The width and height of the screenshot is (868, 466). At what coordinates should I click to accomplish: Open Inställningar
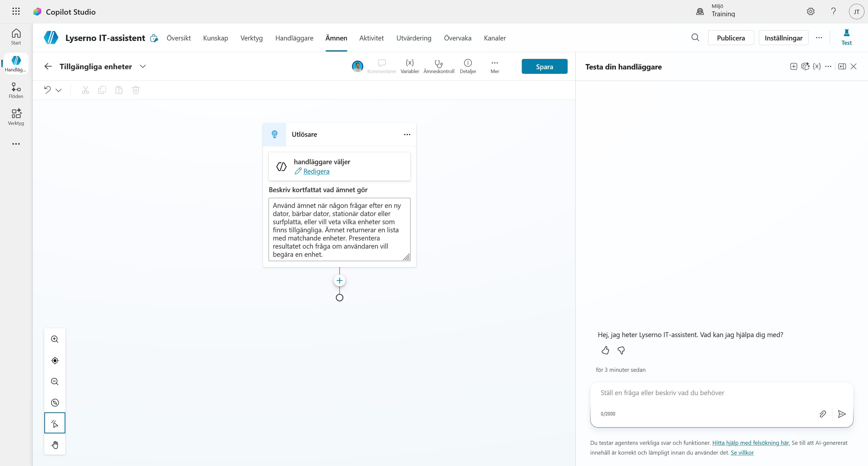tap(783, 38)
